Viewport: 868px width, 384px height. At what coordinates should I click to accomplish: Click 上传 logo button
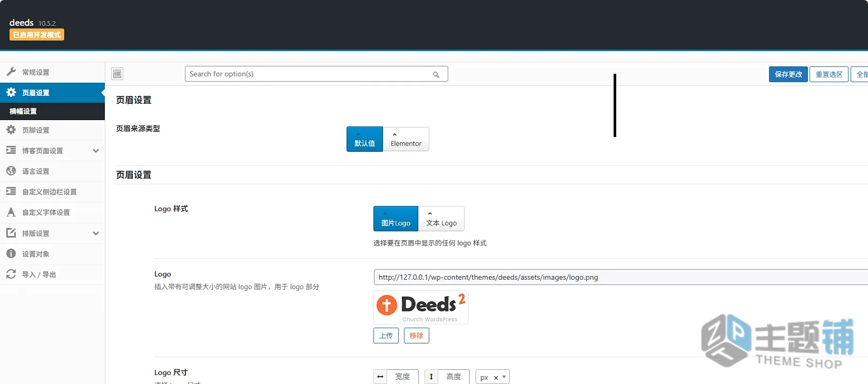[386, 336]
